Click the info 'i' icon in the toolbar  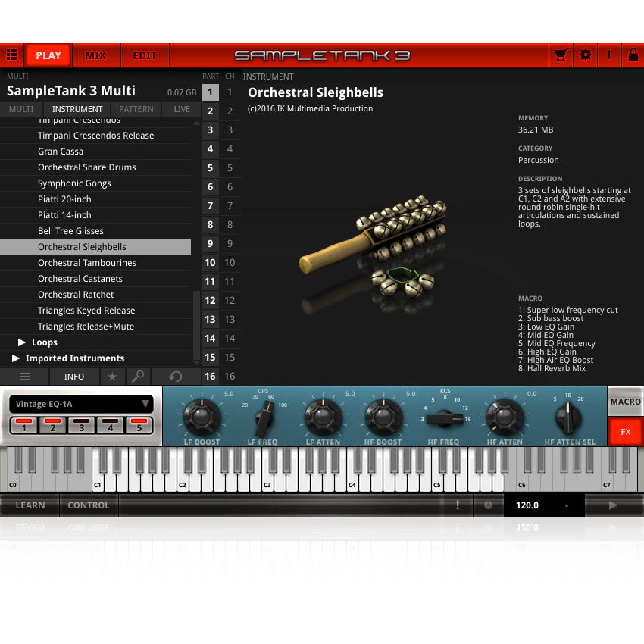pyautogui.click(x=609, y=55)
